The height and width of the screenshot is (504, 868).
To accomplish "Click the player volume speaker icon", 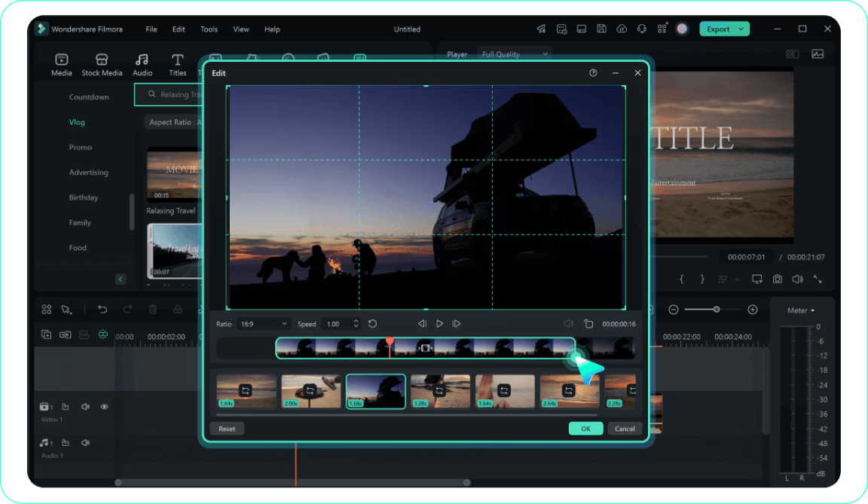I will point(798,279).
